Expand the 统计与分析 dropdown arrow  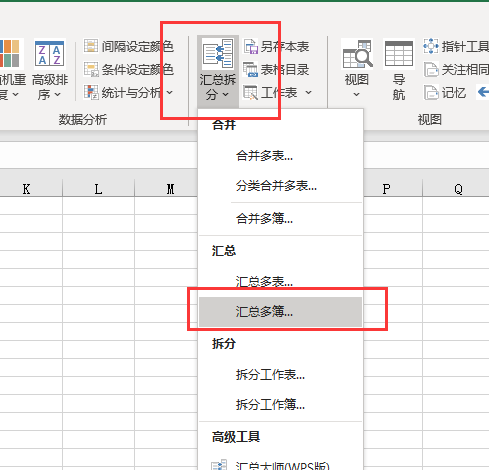pyautogui.click(x=170, y=92)
